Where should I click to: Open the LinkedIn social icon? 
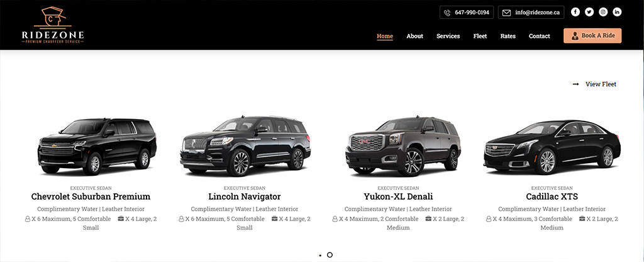point(617,12)
